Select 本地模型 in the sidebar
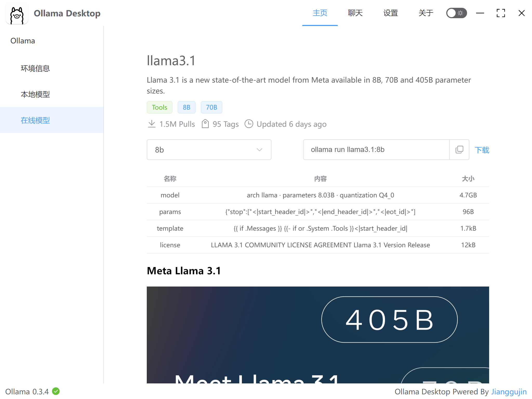 coord(35,94)
